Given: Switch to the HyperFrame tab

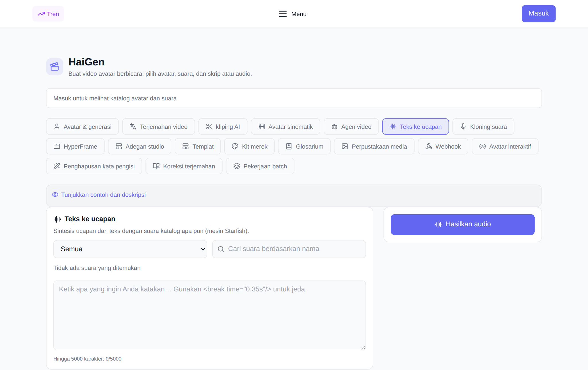Looking at the screenshot, I should (75, 146).
